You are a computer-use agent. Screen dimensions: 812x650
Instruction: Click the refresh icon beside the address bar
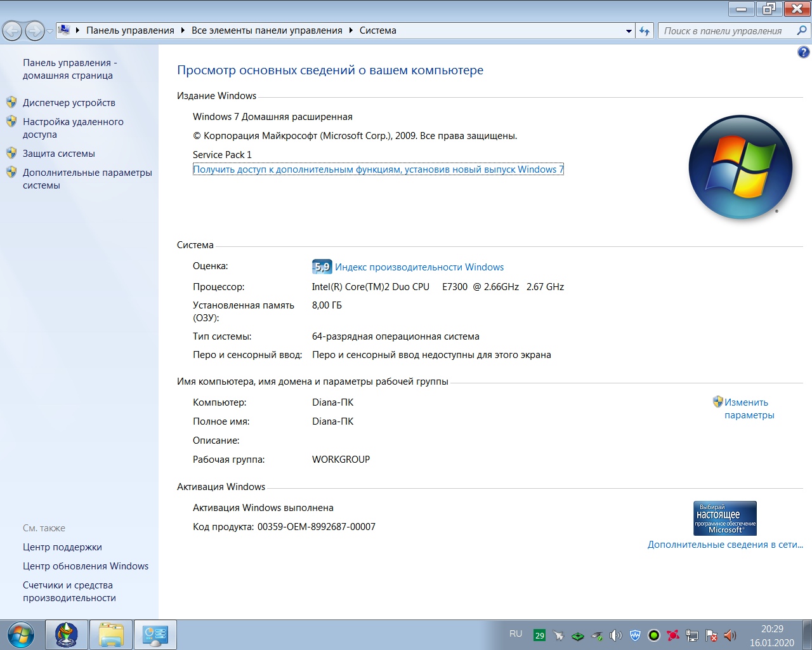coord(645,30)
